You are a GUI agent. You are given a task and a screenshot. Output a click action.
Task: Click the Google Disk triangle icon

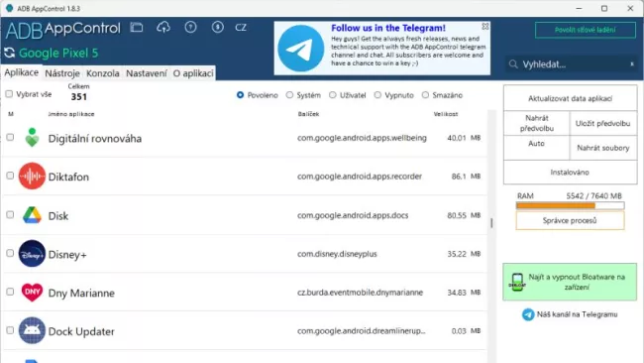coord(32,215)
